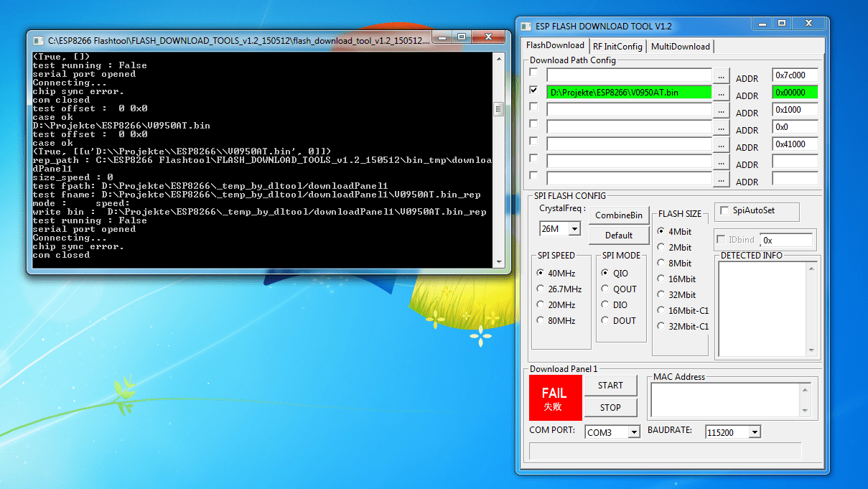Open the CrystalFreq 26M dropdown
This screenshot has width=868, height=489.
574,229
